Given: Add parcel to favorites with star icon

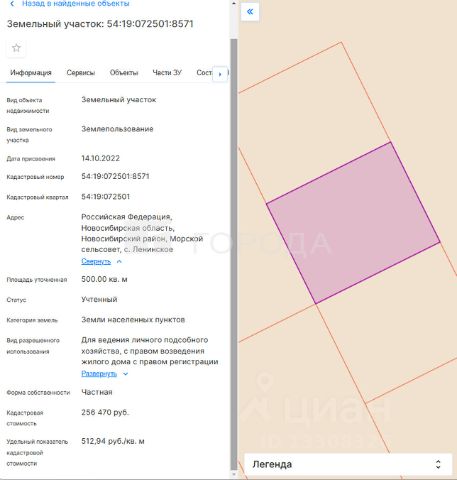Looking at the screenshot, I should 16,48.
